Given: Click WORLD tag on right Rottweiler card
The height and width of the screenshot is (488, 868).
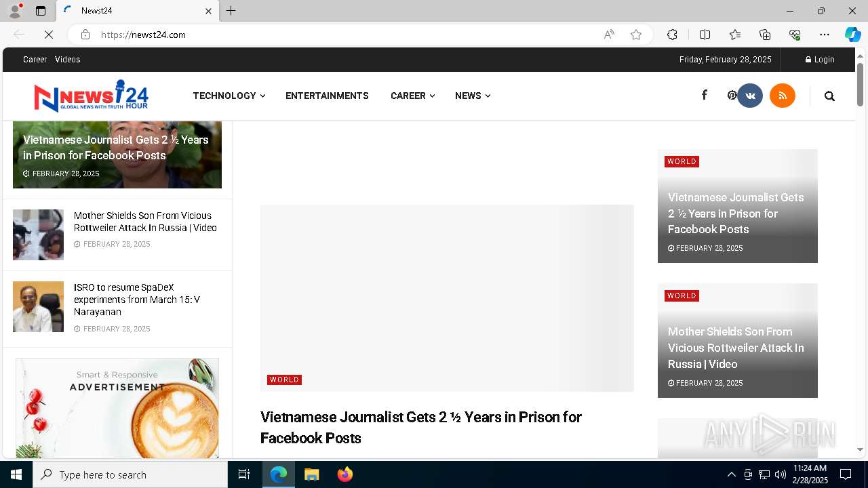Looking at the screenshot, I should pyautogui.click(x=682, y=296).
